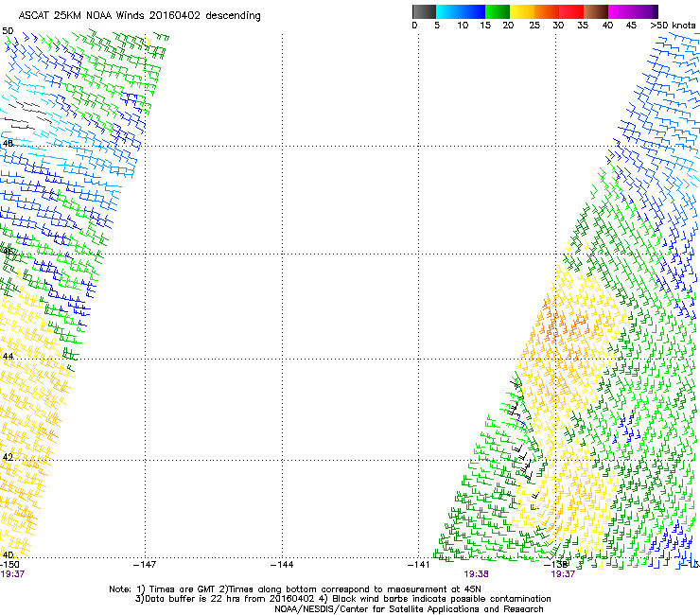This screenshot has height=615, width=700.
Task: Click the longitude label -144
Action: pos(282,565)
